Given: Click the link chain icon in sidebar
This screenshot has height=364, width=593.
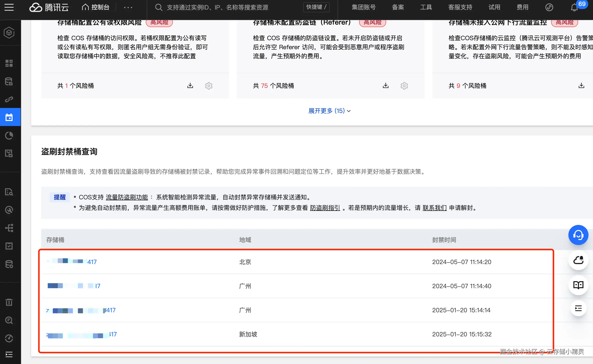Looking at the screenshot, I should 9,99.
